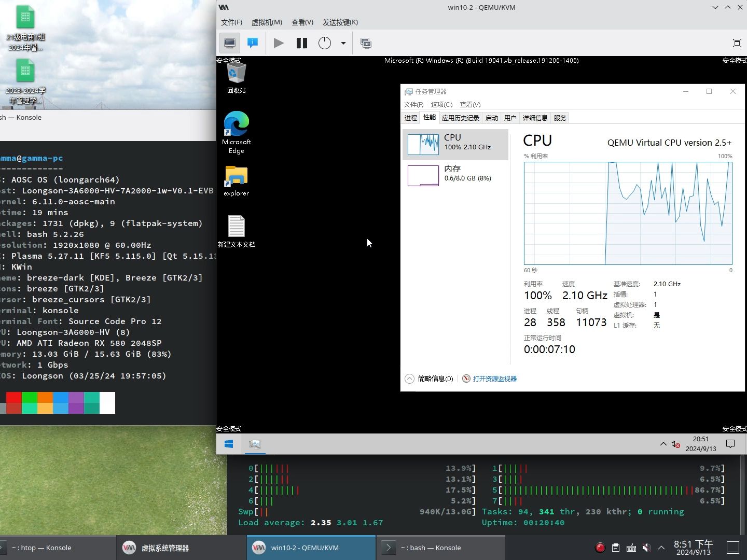Switch to the 服务 tab
The width and height of the screenshot is (747, 560).
tap(560, 118)
